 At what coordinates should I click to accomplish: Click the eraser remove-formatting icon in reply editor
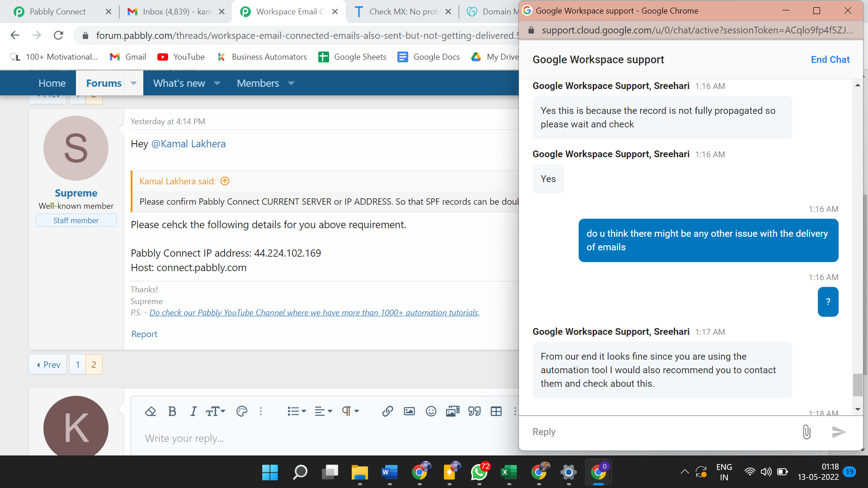[x=150, y=411]
